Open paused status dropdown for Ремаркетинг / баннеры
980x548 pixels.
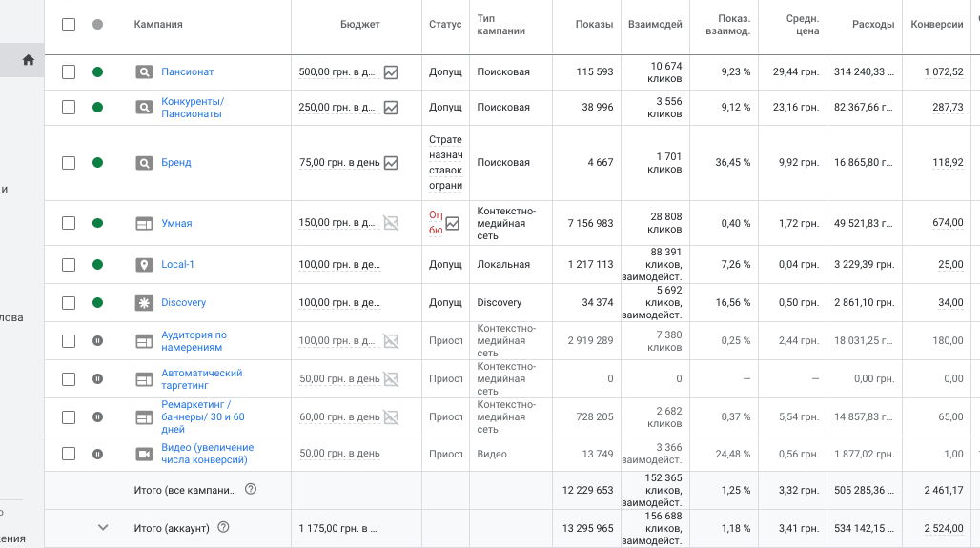pyautogui.click(x=97, y=416)
